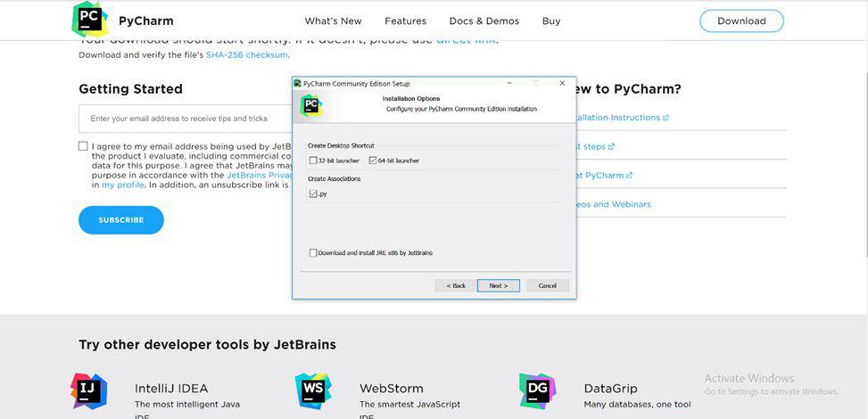Viewport: 868px width, 419px height.
Task: Click the WebStorm product icon
Action: tap(313, 390)
